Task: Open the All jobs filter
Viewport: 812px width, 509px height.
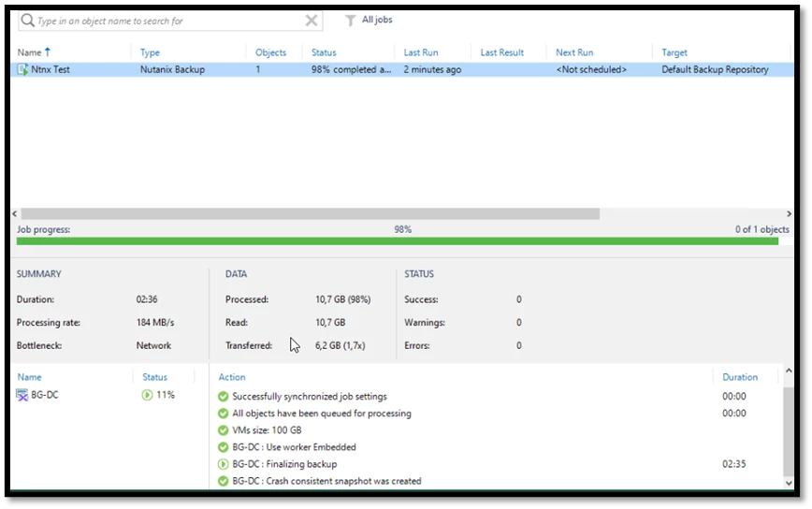Action: pos(376,20)
